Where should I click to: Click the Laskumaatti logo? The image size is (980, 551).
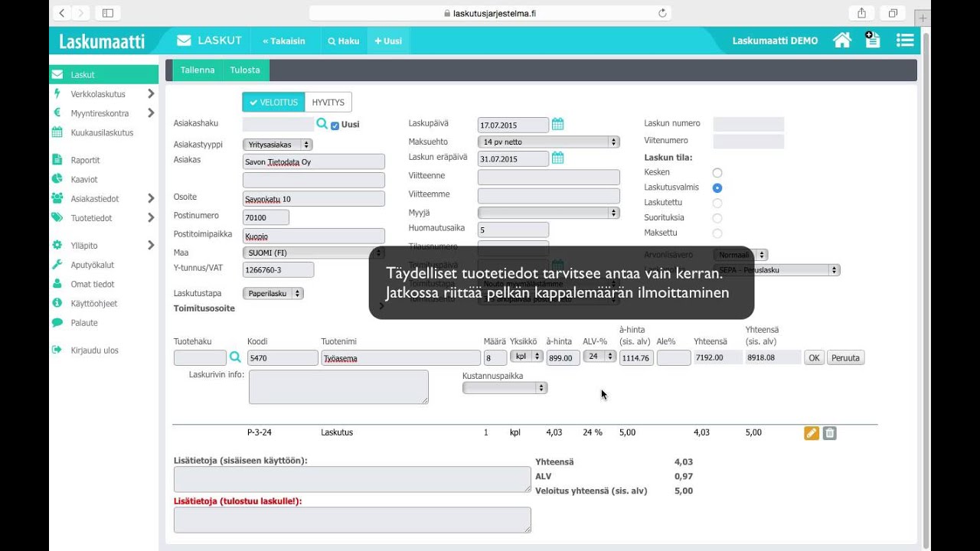pyautogui.click(x=102, y=41)
